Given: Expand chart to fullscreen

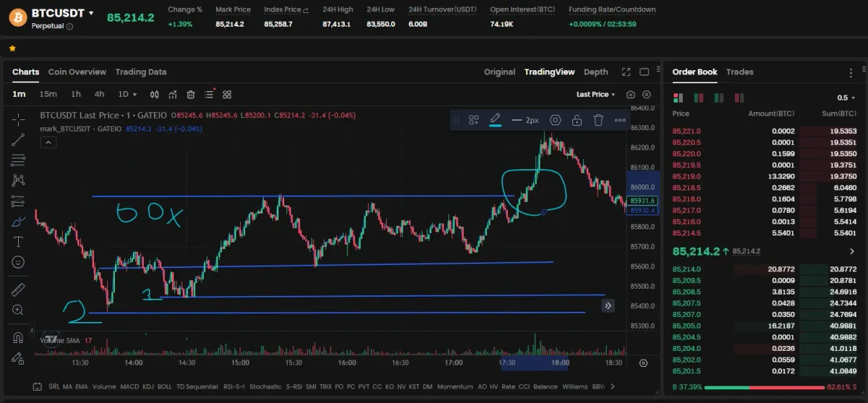Looking at the screenshot, I should tap(626, 72).
